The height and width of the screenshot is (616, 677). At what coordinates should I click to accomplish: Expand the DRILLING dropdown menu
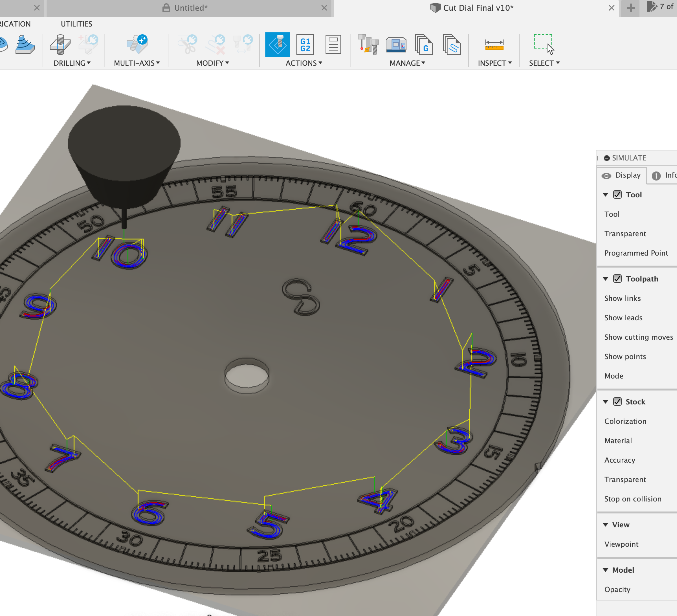click(x=72, y=63)
